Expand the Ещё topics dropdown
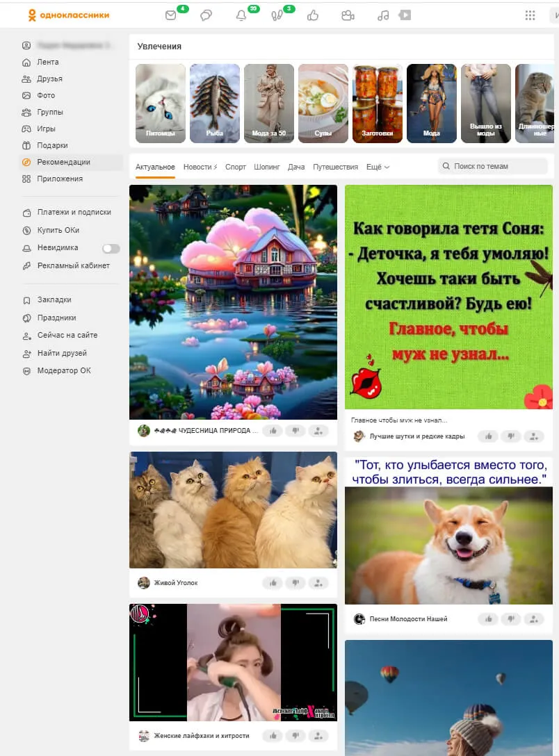The width and height of the screenshot is (559, 756). 378,167
